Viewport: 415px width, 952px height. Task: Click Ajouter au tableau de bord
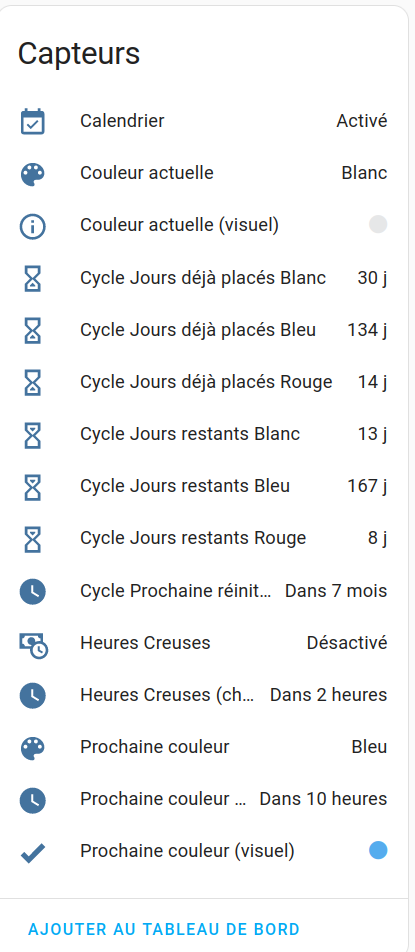pyautogui.click(x=164, y=929)
